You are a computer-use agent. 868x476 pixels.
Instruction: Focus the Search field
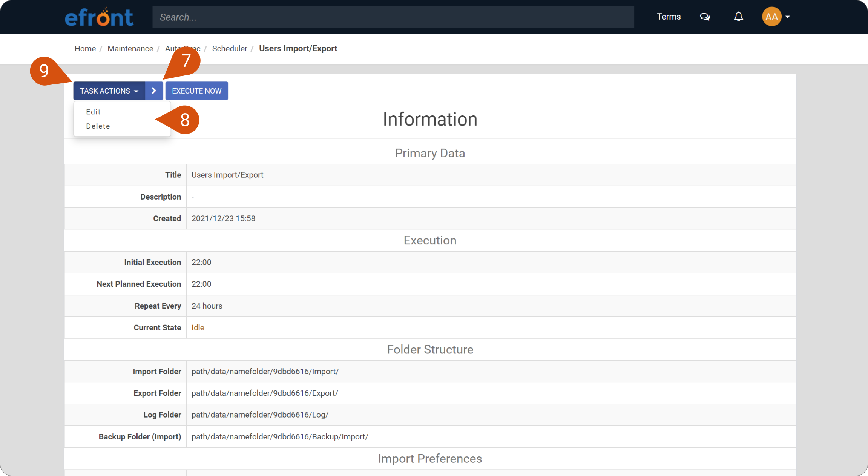point(393,17)
